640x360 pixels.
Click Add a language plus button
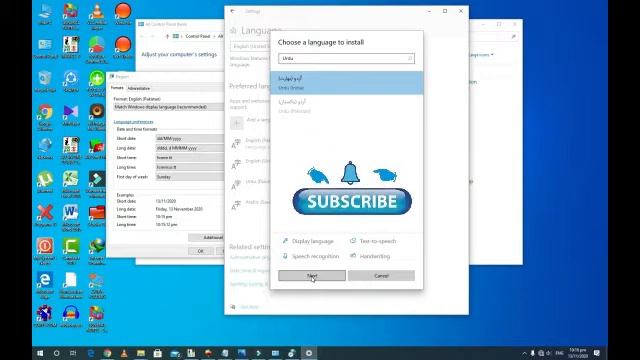(236, 123)
